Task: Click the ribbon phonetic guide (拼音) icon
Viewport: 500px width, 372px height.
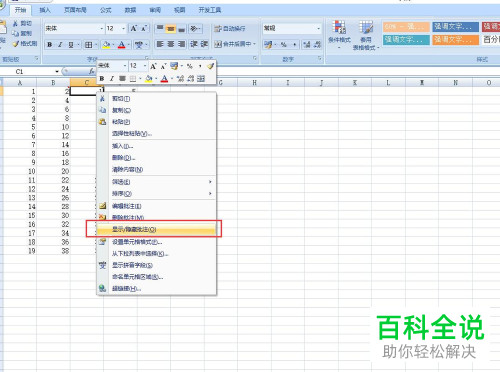Action: point(139,45)
